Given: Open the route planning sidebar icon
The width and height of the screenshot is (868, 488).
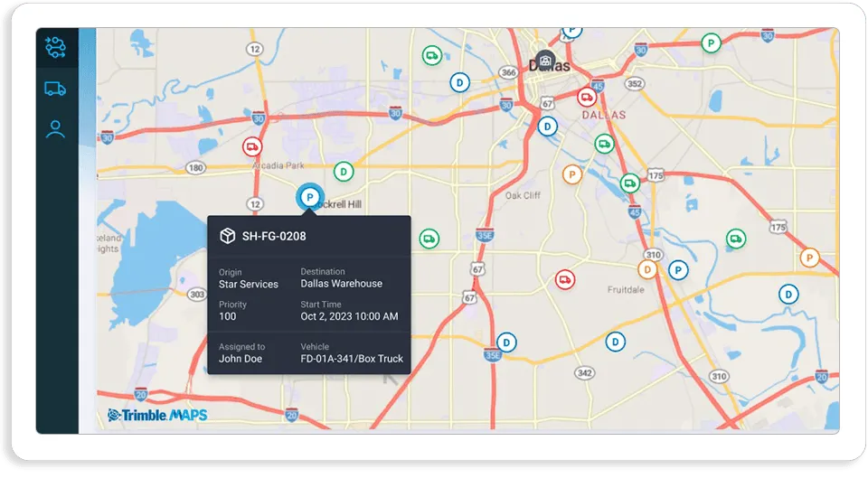Looking at the screenshot, I should click(55, 48).
